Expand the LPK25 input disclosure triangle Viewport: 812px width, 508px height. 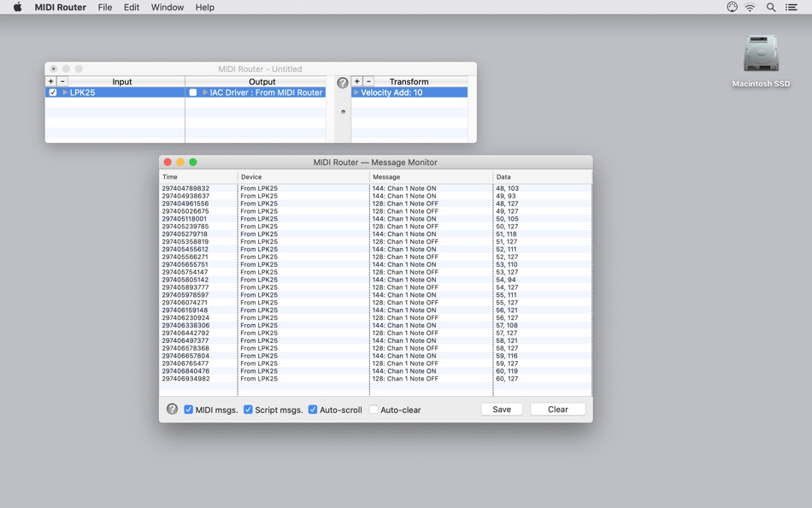(65, 92)
